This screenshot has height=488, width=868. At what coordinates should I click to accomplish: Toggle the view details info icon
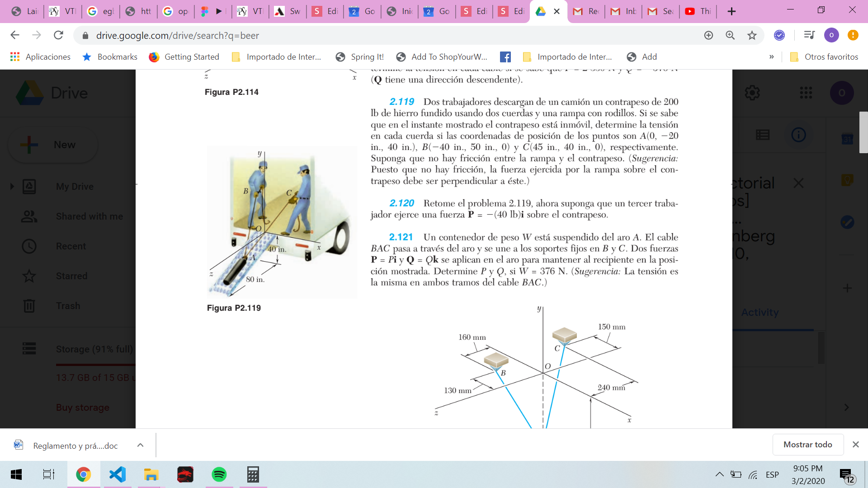click(x=798, y=135)
